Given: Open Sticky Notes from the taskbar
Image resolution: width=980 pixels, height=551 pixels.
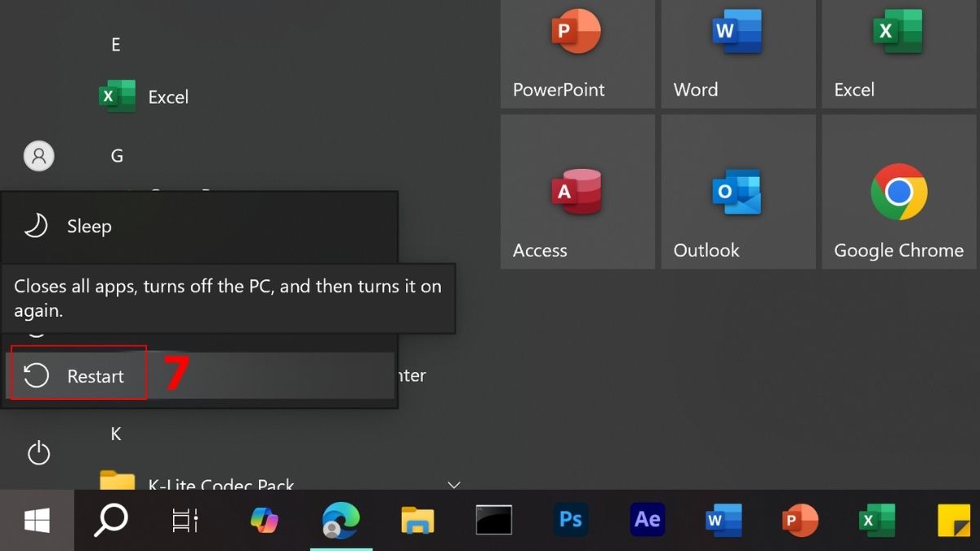Looking at the screenshot, I should (x=952, y=519).
